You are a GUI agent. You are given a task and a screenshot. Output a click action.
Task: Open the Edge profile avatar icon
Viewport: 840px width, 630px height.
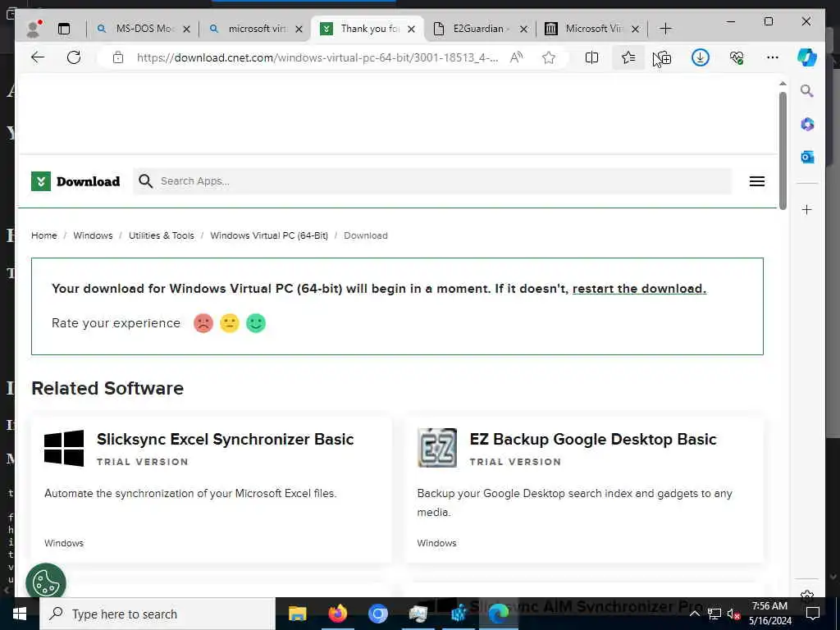(x=34, y=29)
